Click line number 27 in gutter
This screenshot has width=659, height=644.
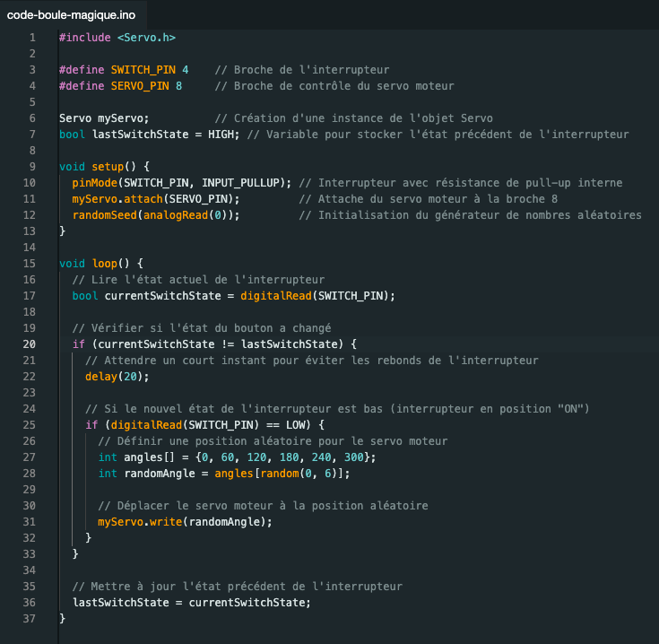tap(30, 457)
